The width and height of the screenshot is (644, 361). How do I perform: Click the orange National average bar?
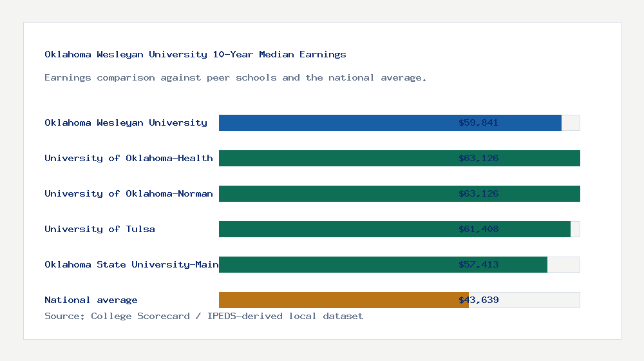click(344, 300)
